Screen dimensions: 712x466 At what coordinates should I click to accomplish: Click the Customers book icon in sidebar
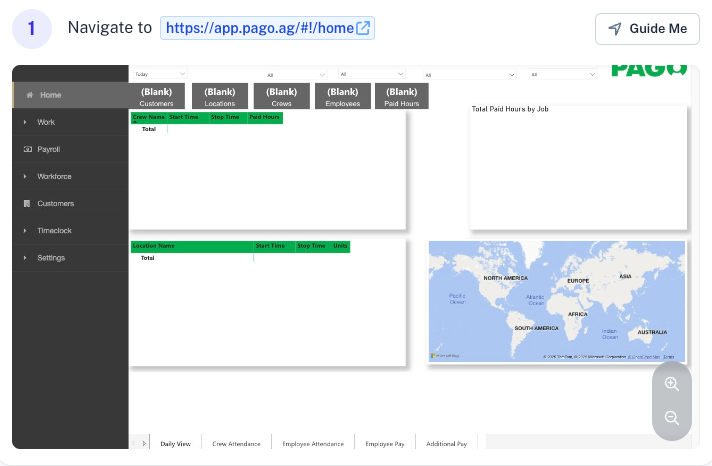pos(27,203)
